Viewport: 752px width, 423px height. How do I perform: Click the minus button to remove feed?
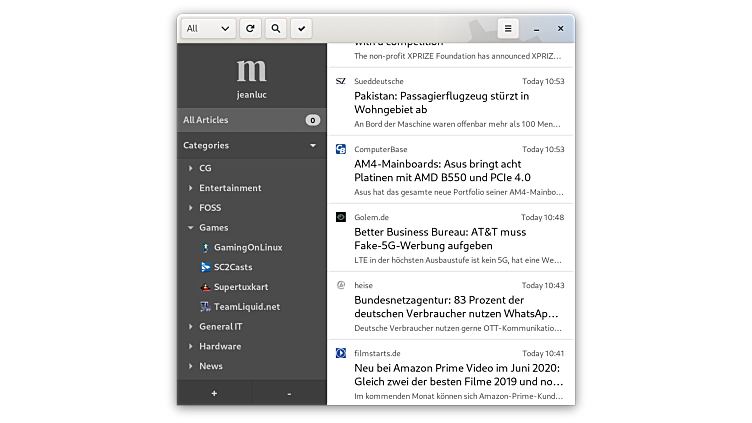(x=289, y=394)
